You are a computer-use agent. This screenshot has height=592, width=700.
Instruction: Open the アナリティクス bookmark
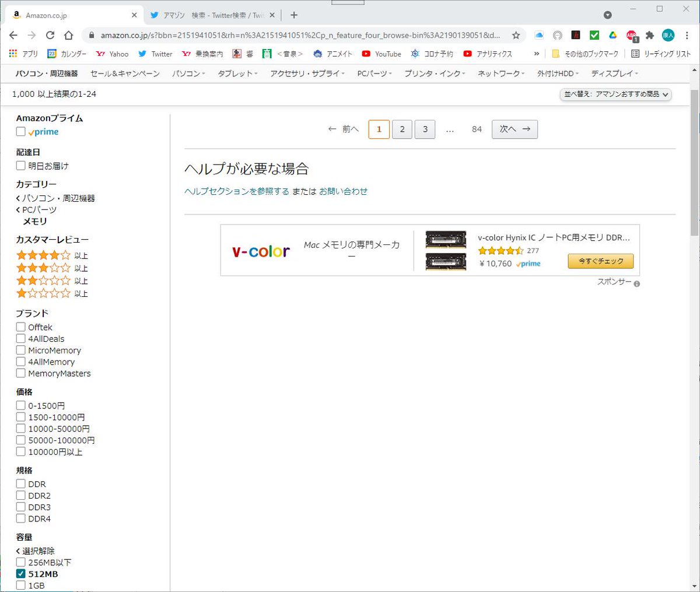pyautogui.click(x=488, y=54)
